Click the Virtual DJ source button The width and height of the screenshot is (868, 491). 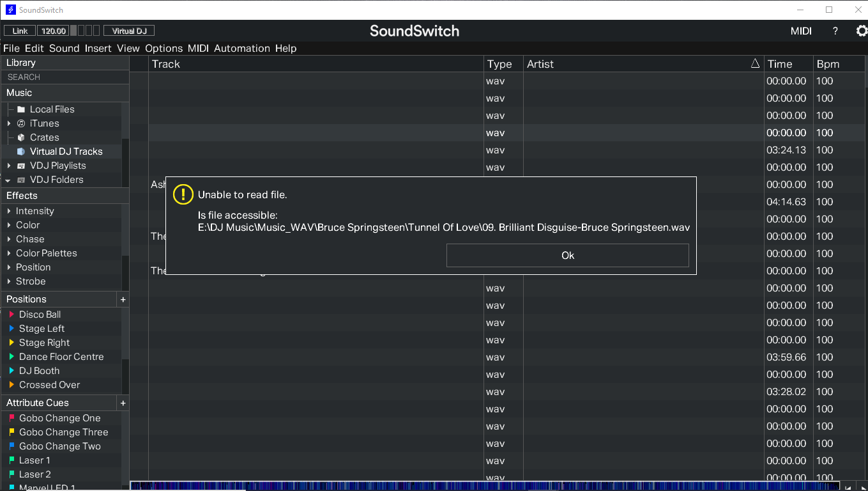tap(129, 31)
